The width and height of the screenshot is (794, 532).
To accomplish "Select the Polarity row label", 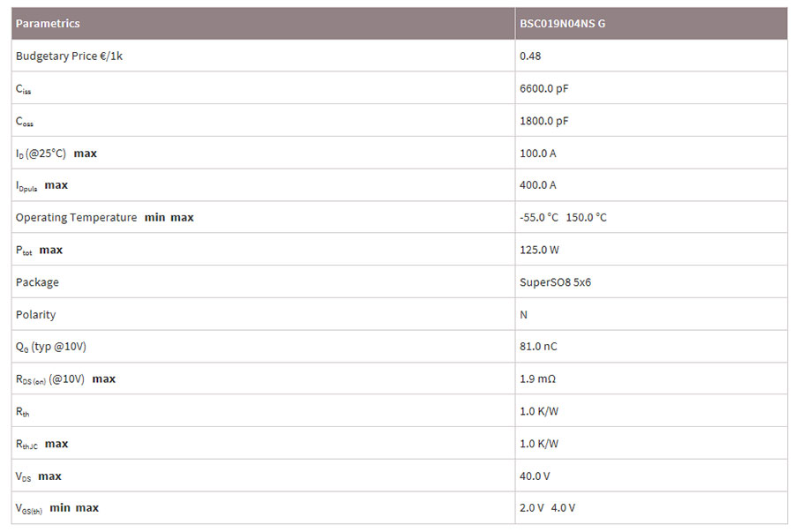I will click(x=35, y=315).
